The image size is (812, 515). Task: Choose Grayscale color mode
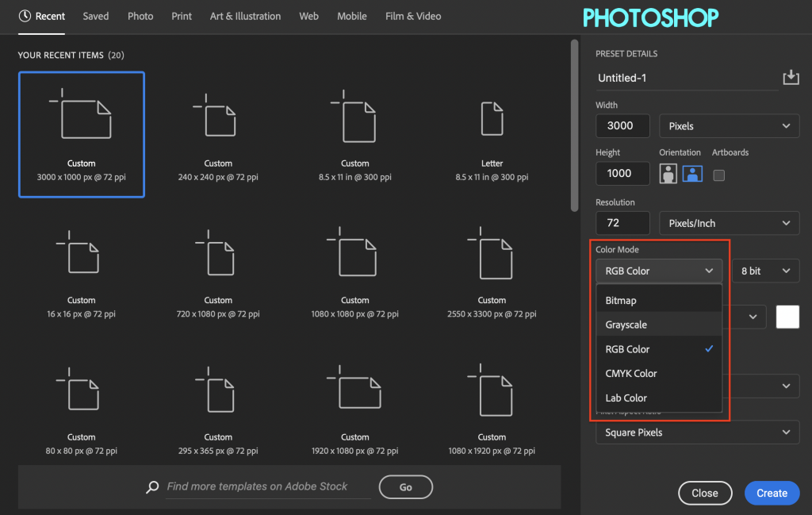coord(659,325)
